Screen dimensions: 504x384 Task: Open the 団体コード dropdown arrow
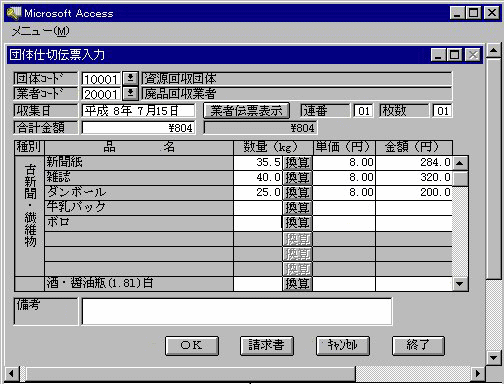(130, 79)
